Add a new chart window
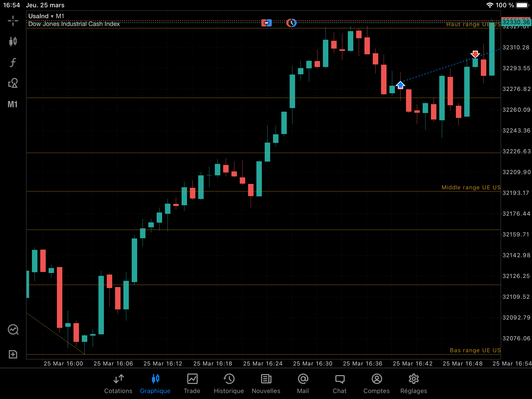The height and width of the screenshot is (399, 532). coord(13,354)
